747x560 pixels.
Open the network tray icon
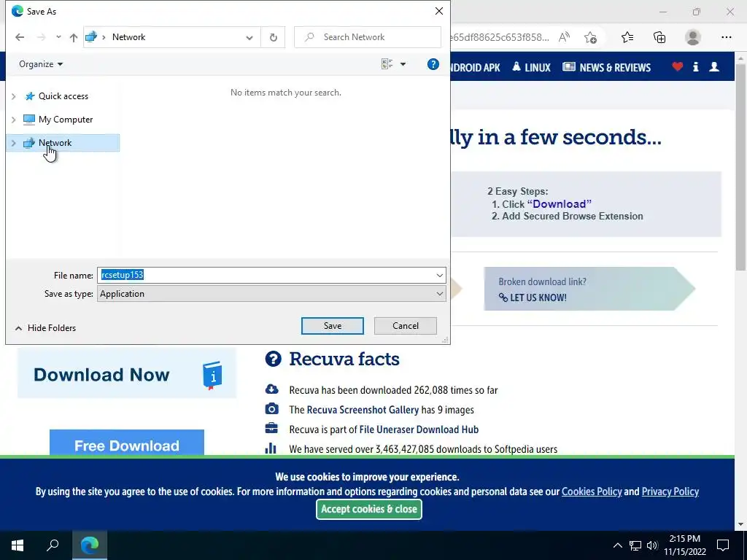click(635, 545)
